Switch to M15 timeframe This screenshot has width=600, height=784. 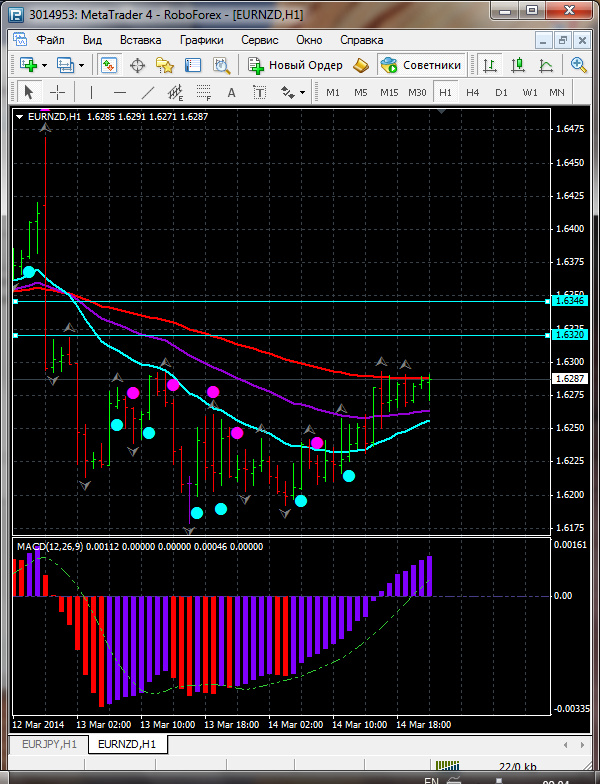point(389,92)
